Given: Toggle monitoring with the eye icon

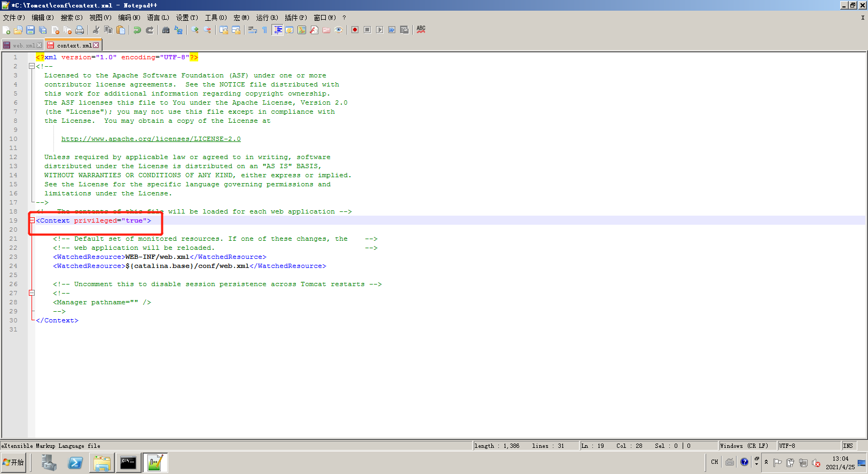Looking at the screenshot, I should coord(339,30).
